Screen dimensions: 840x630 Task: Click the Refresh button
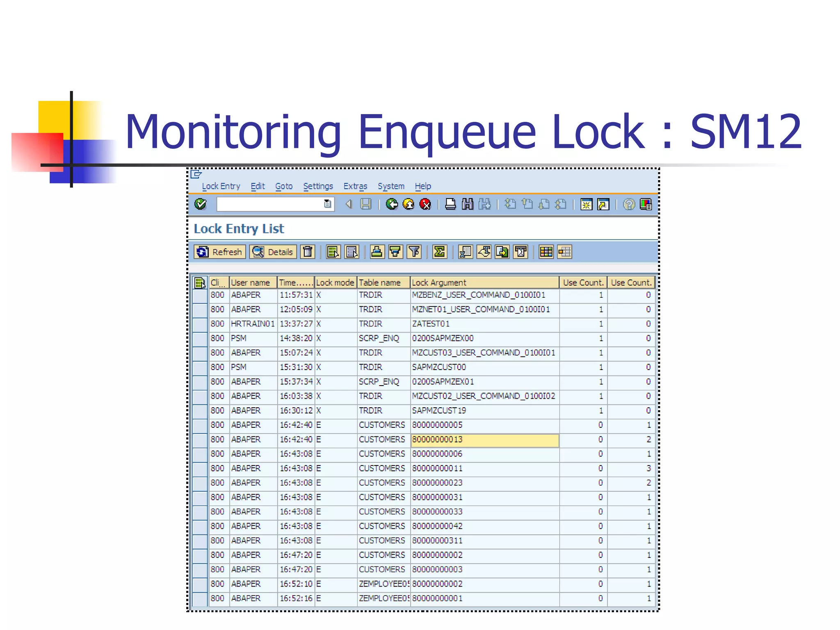[220, 252]
